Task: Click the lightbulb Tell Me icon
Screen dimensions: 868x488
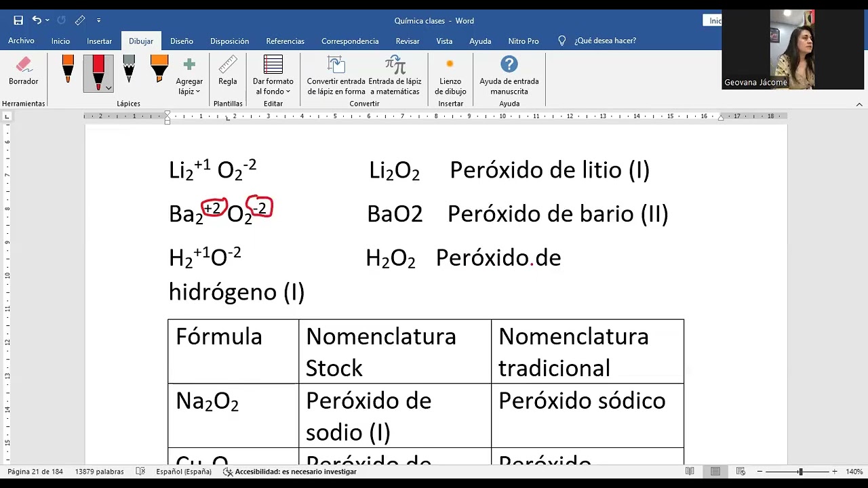Action: tap(561, 41)
